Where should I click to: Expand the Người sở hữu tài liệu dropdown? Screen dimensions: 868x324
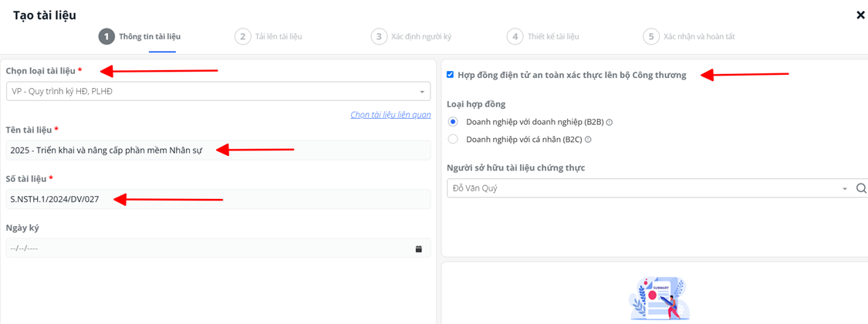coord(845,189)
